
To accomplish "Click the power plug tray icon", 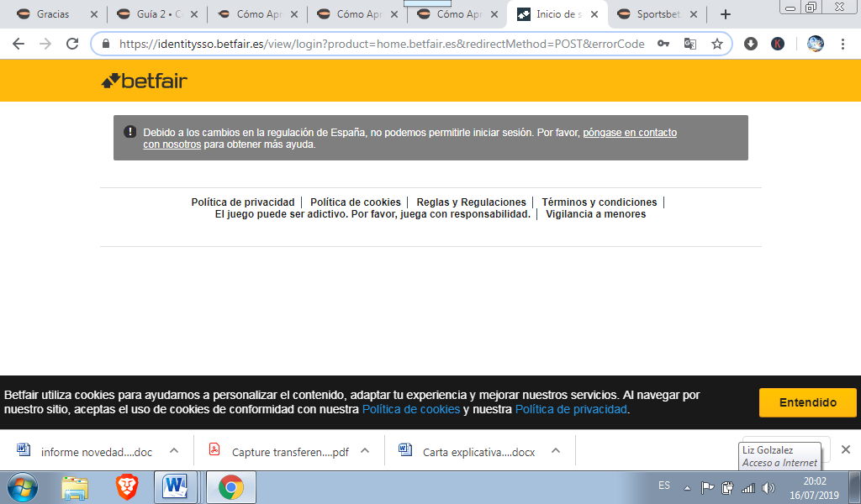I will coord(727,487).
